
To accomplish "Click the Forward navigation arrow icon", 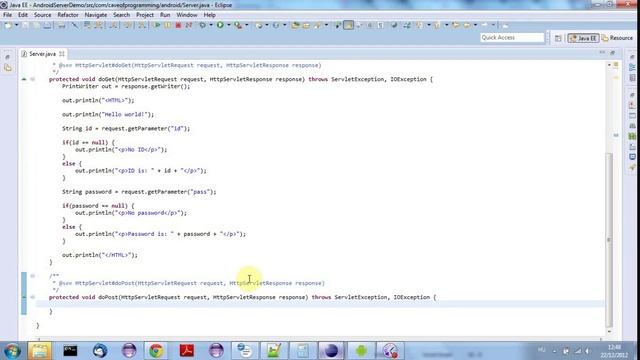I will pos(484,25).
